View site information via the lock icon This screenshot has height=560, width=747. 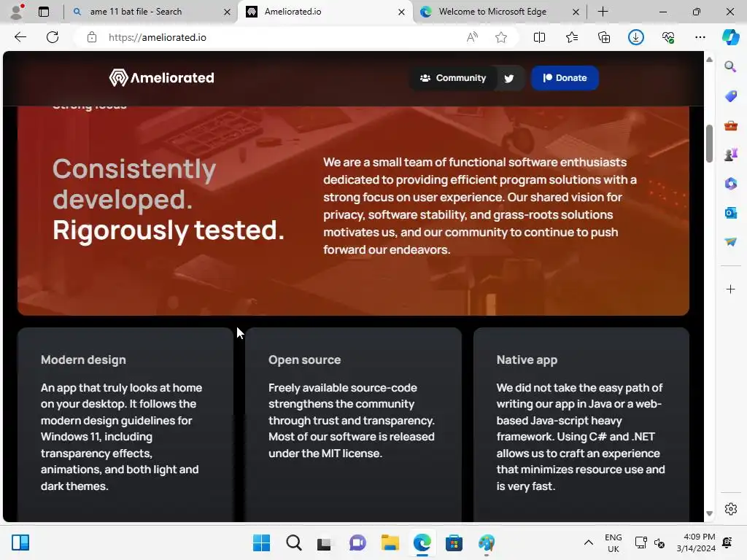coord(92,37)
